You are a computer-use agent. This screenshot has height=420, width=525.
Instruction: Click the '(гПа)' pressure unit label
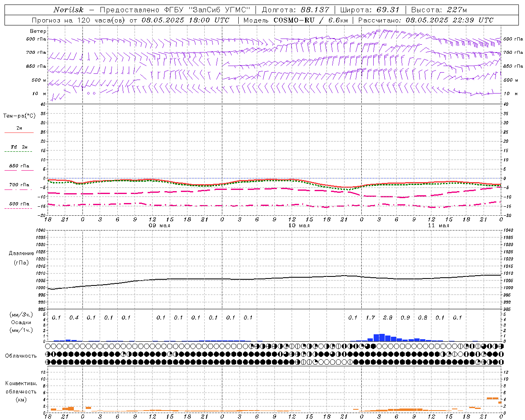pyautogui.click(x=21, y=262)
